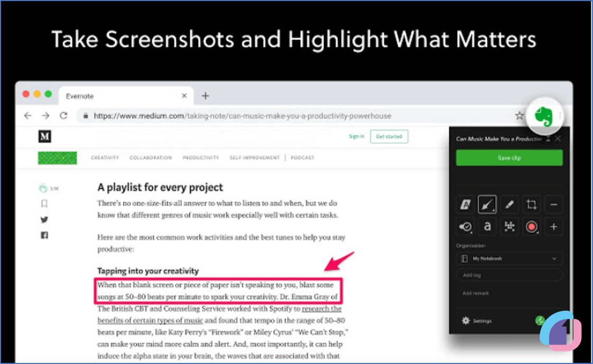593x364 pixels.
Task: Select the stamp tool
Action: (x=465, y=227)
